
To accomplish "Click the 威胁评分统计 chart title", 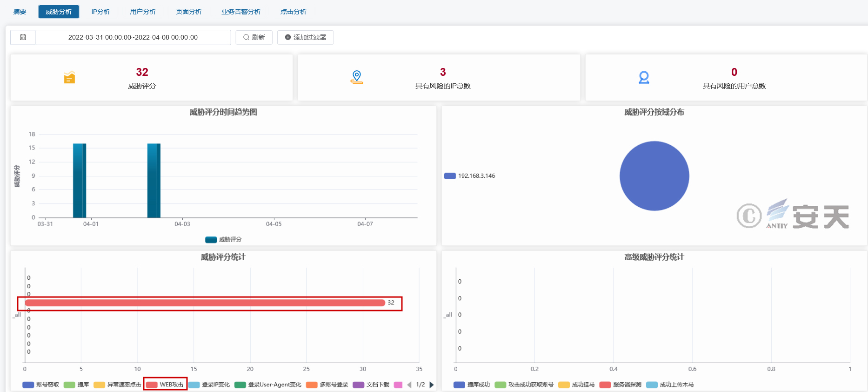I will [x=223, y=257].
